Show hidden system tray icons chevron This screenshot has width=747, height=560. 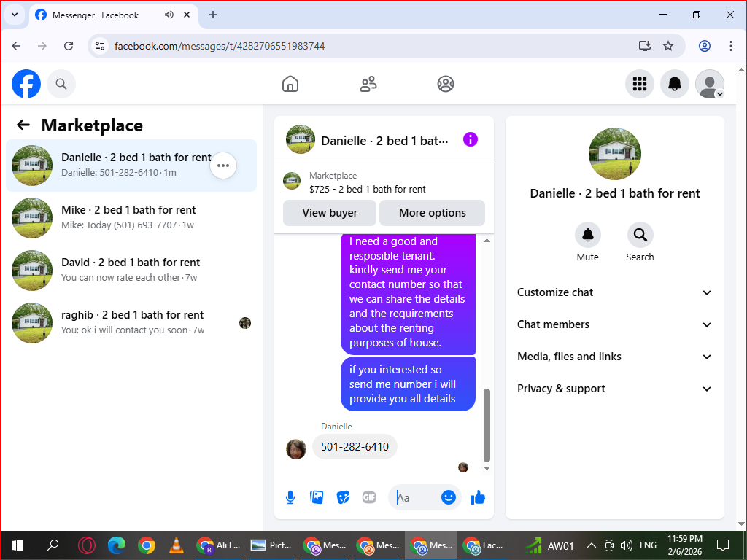(x=591, y=545)
